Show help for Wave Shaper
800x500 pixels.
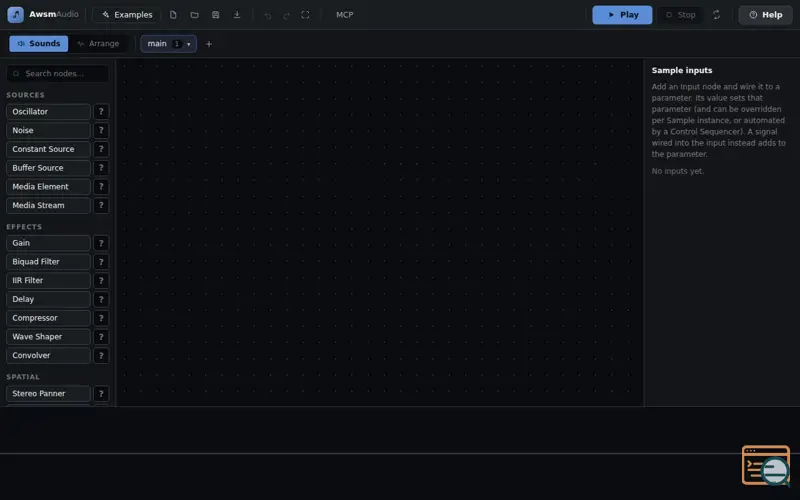pos(101,337)
